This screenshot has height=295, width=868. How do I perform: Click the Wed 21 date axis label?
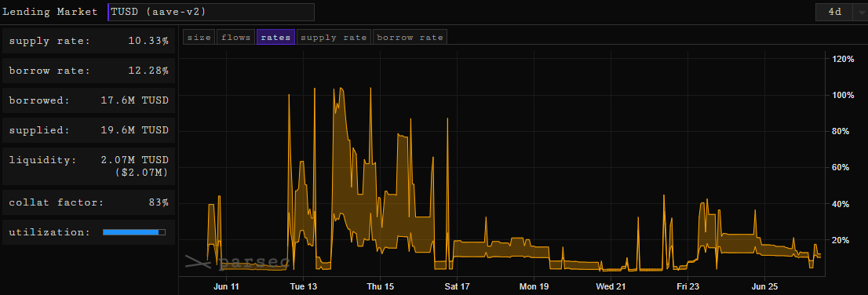coord(612,286)
